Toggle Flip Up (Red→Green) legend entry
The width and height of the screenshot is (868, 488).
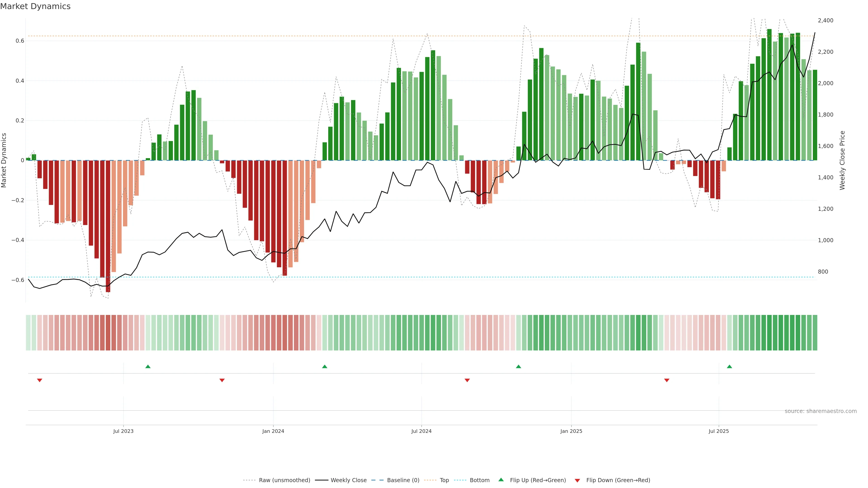coord(538,480)
